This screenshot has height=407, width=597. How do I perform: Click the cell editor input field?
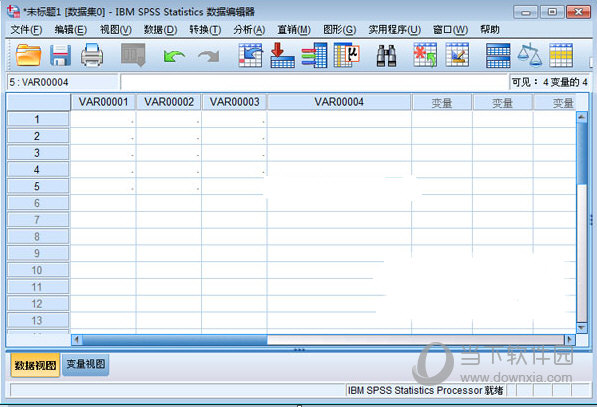click(x=314, y=82)
